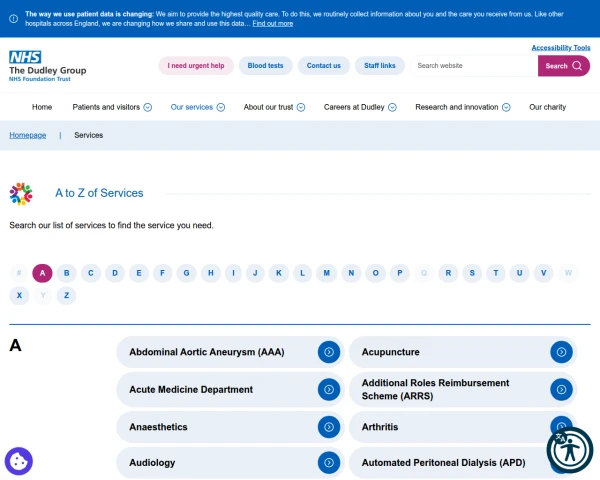Click arrow icon next to Acupuncture
Image resolution: width=600 pixels, height=480 pixels.
(561, 352)
